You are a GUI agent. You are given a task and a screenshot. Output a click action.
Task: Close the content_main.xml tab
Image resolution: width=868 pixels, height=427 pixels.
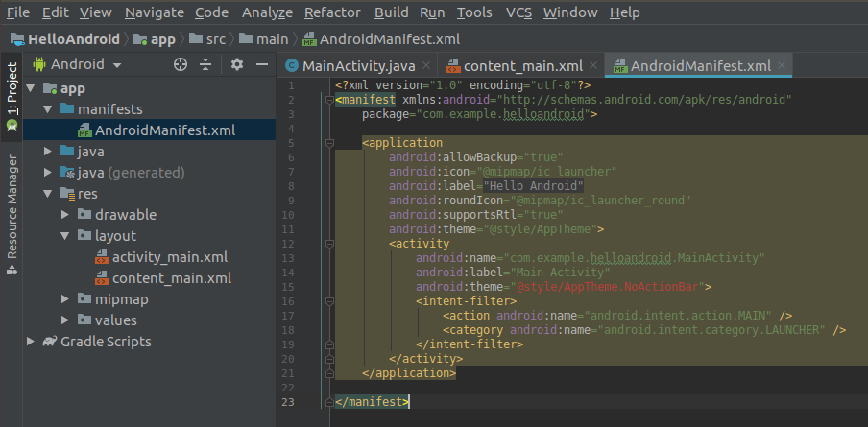593,66
